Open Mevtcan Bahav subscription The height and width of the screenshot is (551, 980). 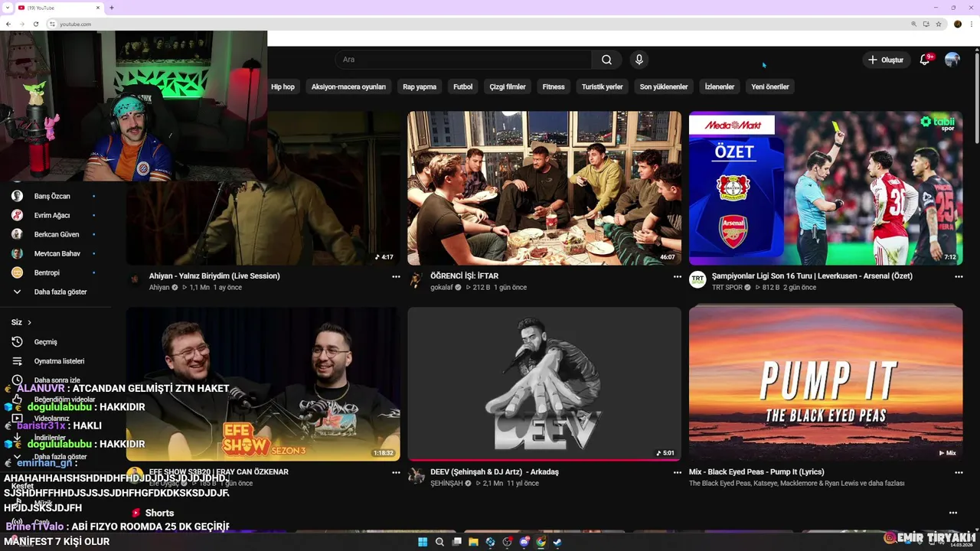[55, 253]
